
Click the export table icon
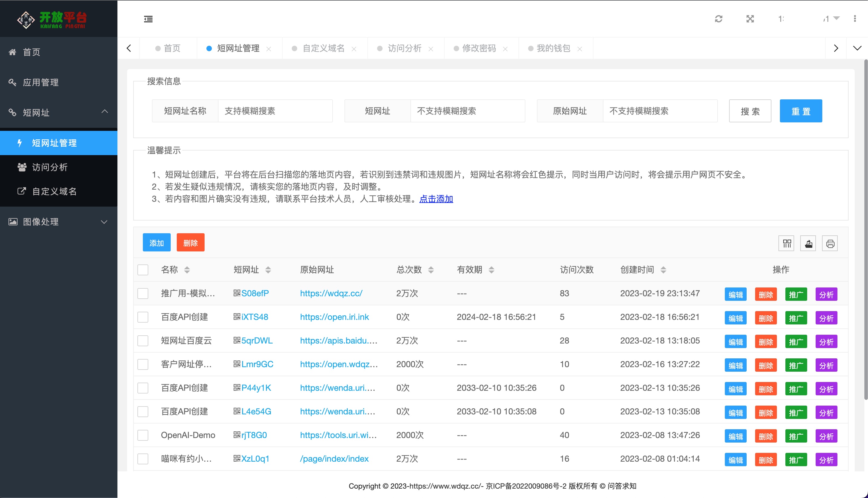coord(808,244)
